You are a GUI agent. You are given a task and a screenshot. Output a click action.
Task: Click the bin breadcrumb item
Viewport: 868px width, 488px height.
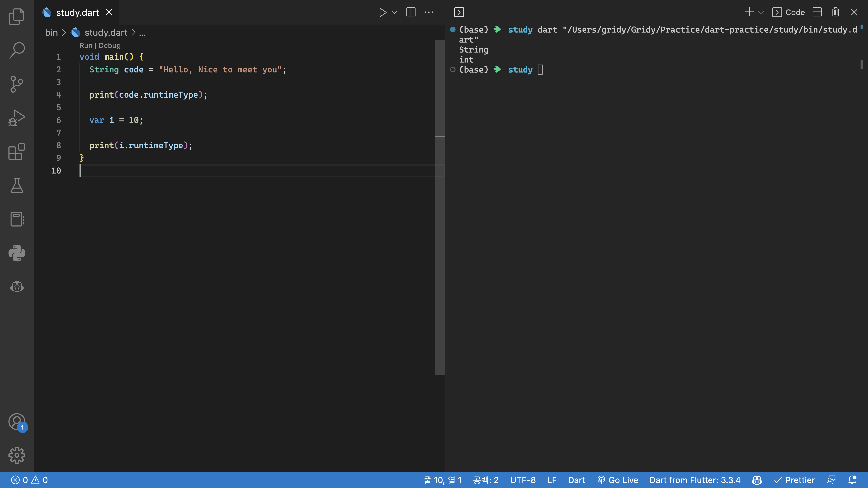51,33
